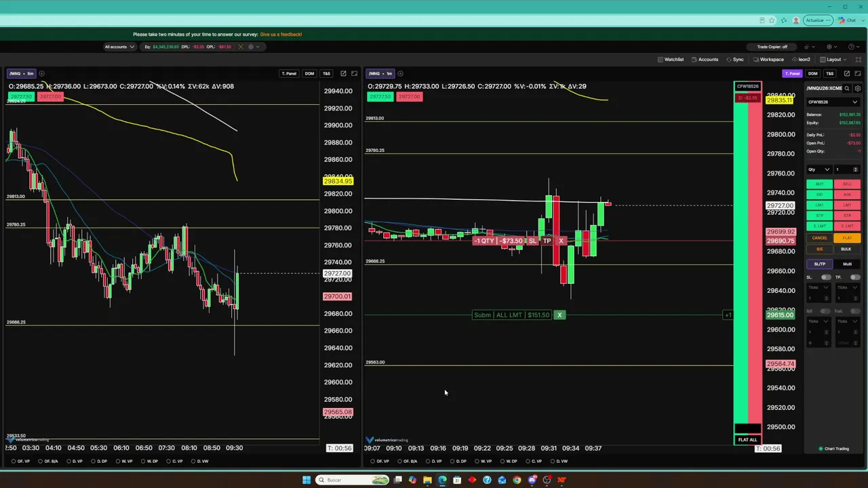Open the Watchlist panel
Screen dimensions: 868x488
[x=670, y=60]
